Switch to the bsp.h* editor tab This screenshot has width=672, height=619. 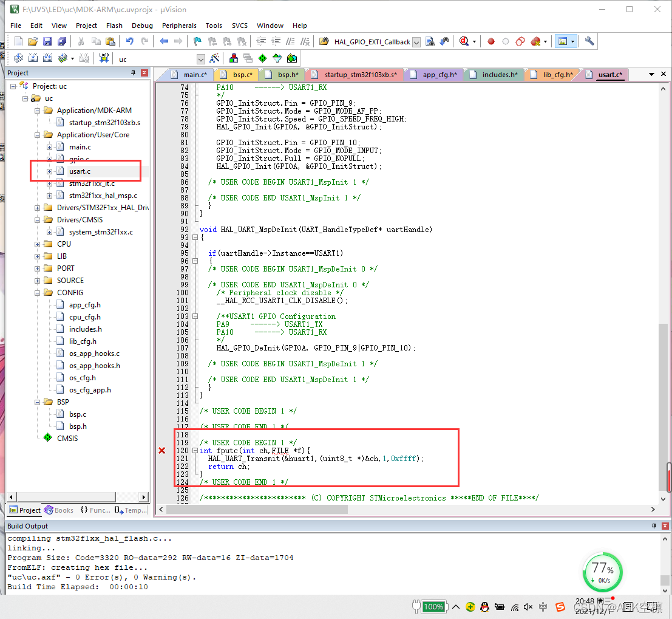(x=282, y=75)
